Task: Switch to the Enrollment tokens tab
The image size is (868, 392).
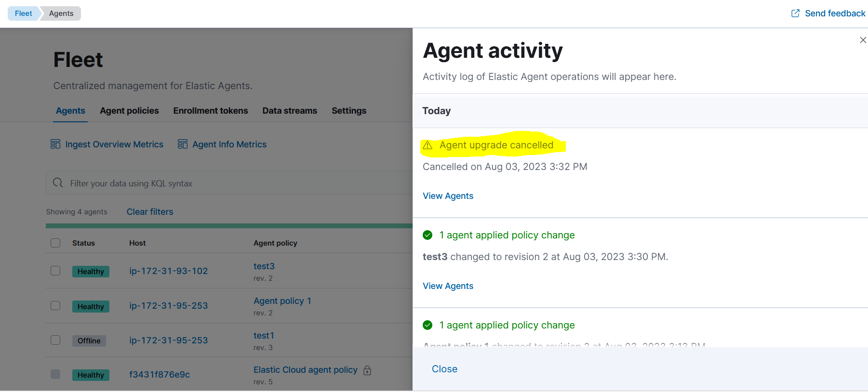Action: coord(211,110)
